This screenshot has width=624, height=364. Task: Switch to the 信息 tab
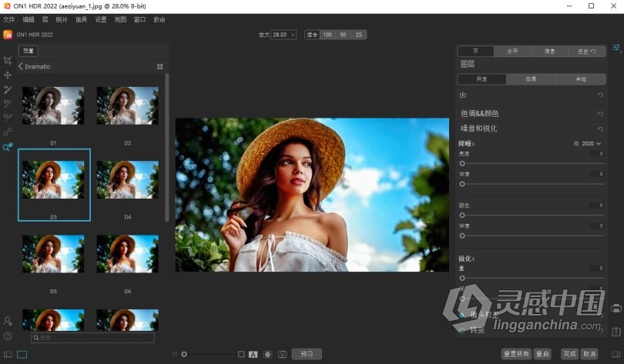coord(549,52)
